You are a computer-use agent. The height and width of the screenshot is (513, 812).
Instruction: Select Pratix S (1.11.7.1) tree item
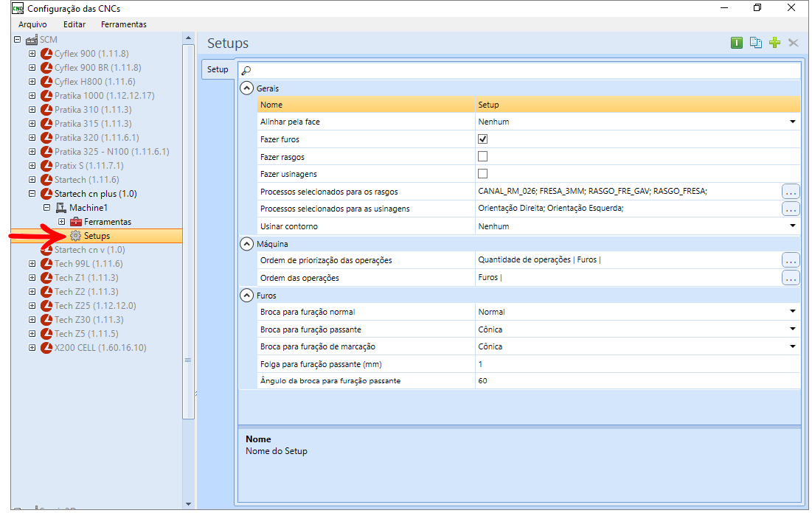89,166
